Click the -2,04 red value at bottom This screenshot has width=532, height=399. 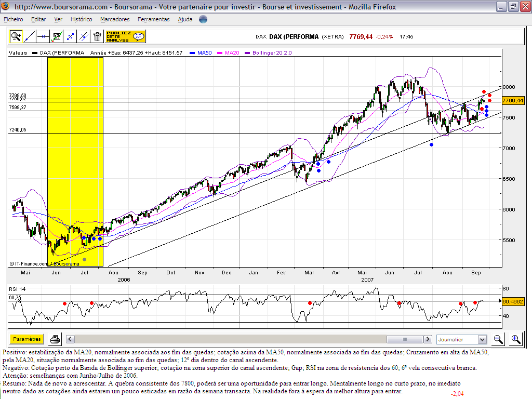(457, 394)
